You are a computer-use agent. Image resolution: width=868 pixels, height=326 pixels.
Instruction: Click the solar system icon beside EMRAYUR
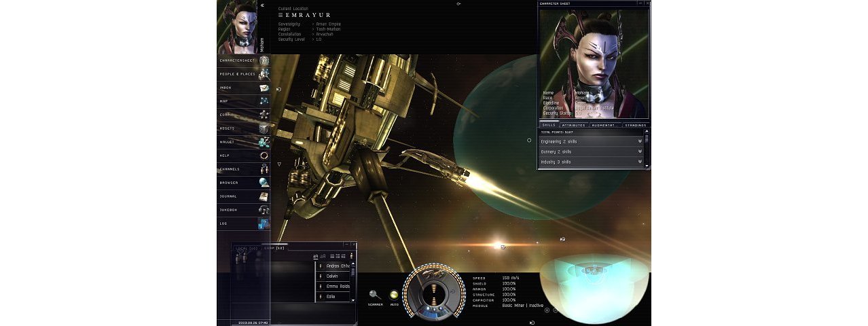281,15
